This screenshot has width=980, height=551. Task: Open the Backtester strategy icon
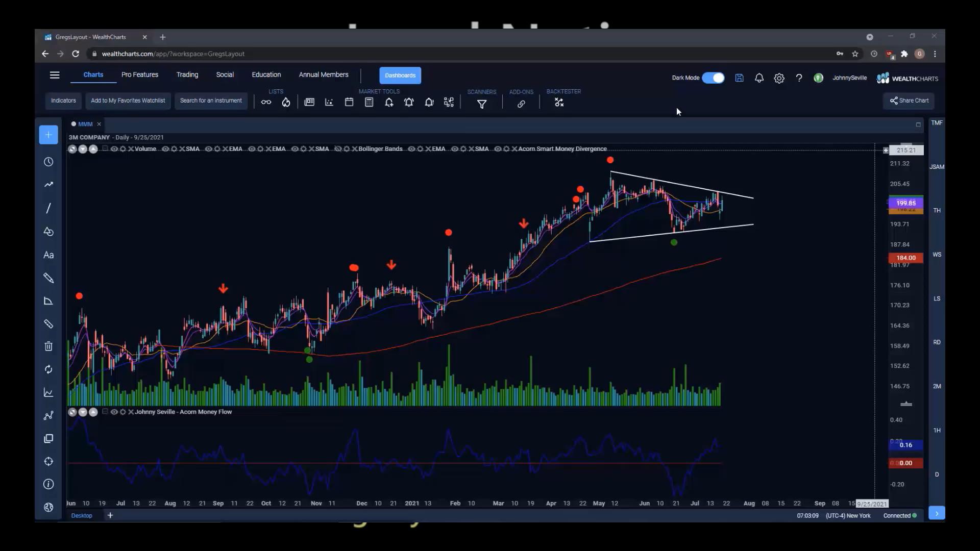[x=559, y=103]
